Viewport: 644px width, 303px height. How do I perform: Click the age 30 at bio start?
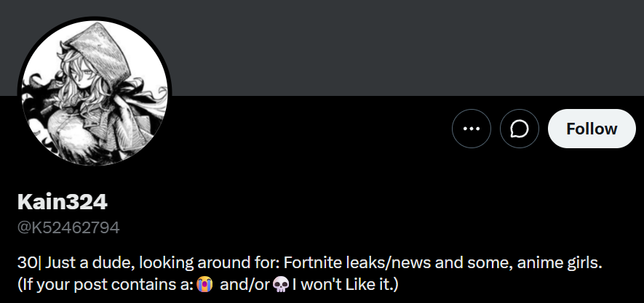pyautogui.click(x=27, y=263)
